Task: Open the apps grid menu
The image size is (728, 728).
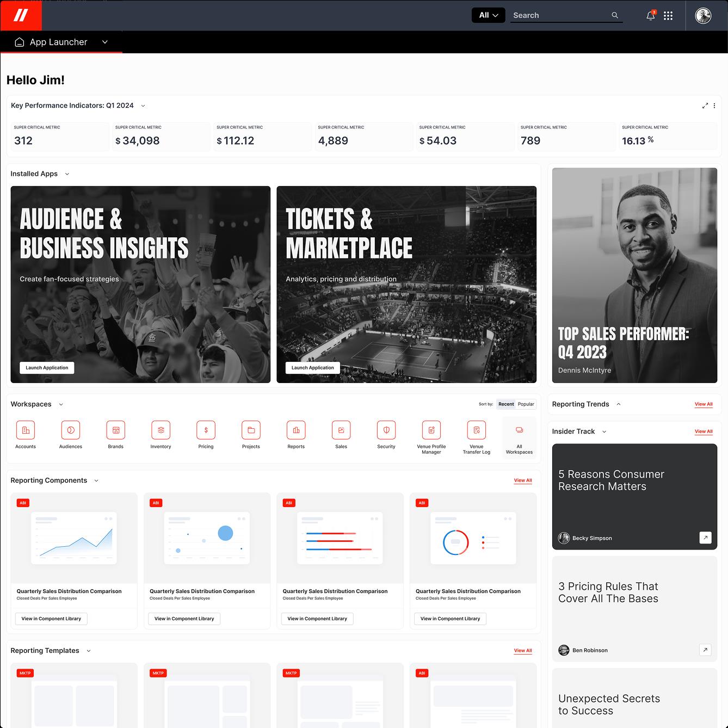Action: click(668, 16)
